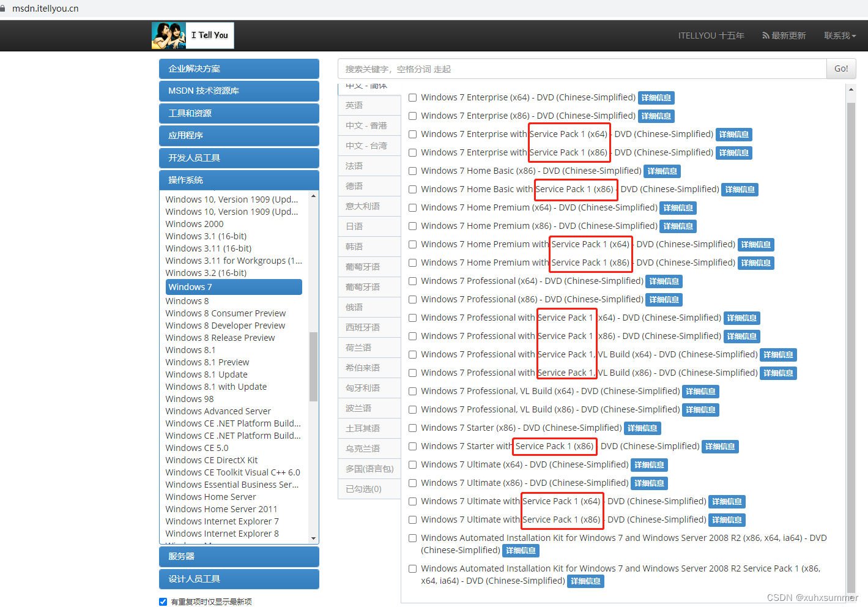Screen dimensions: 868x607
Task: Select Windows 7 Starter (x86) checkbox
Action: click(413, 428)
